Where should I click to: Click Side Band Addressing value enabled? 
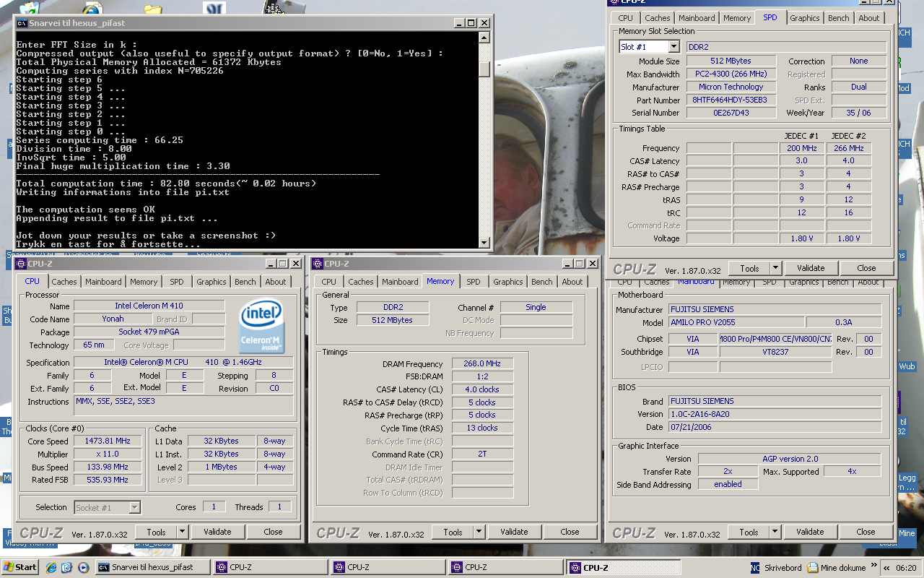pos(728,484)
